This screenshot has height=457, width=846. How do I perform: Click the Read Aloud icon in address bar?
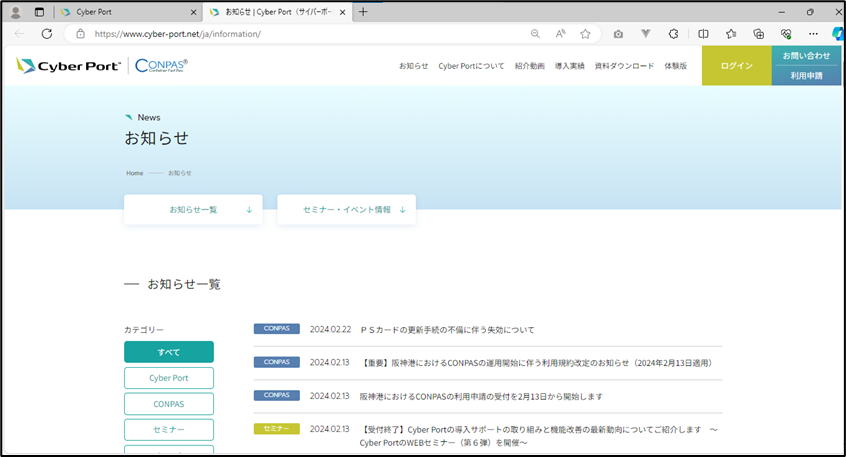[560, 33]
